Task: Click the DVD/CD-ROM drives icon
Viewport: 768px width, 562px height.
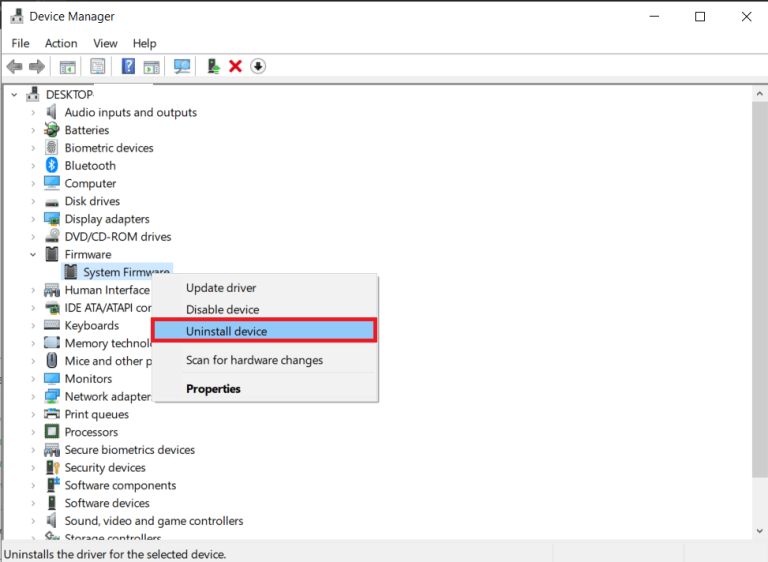Action: tap(52, 236)
